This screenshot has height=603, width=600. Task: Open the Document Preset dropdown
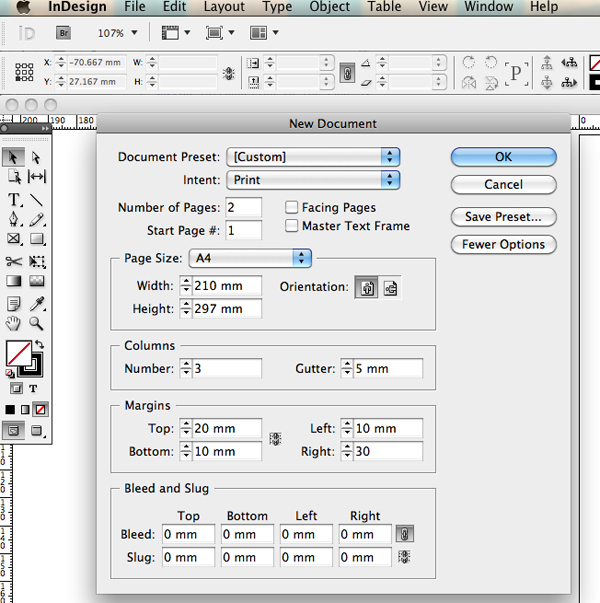314,157
